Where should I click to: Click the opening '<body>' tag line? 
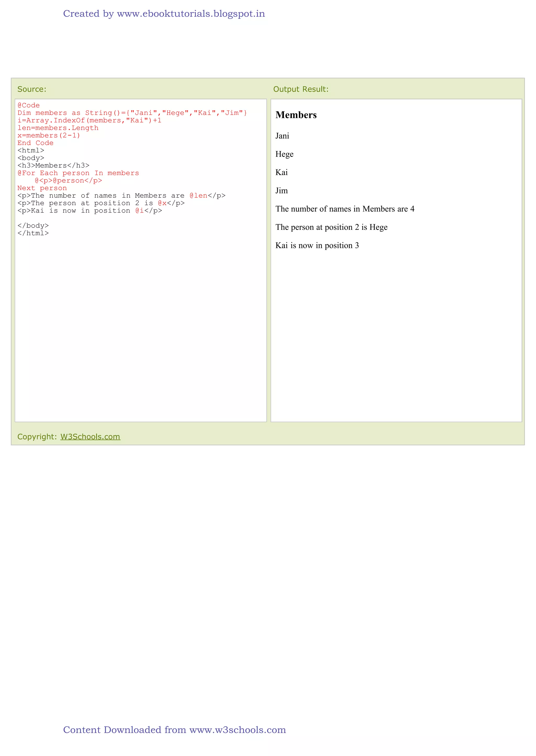point(31,158)
